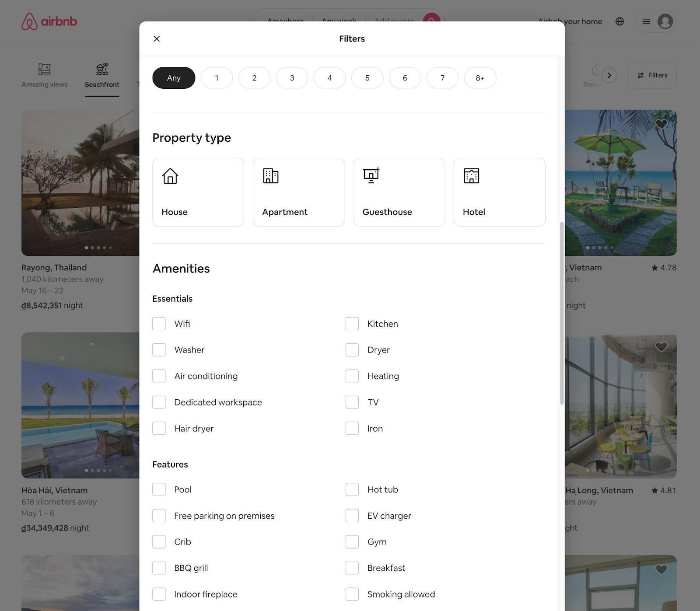Save the beach umbrella listing with the heart icon
This screenshot has width=700, height=611.
coord(661,125)
